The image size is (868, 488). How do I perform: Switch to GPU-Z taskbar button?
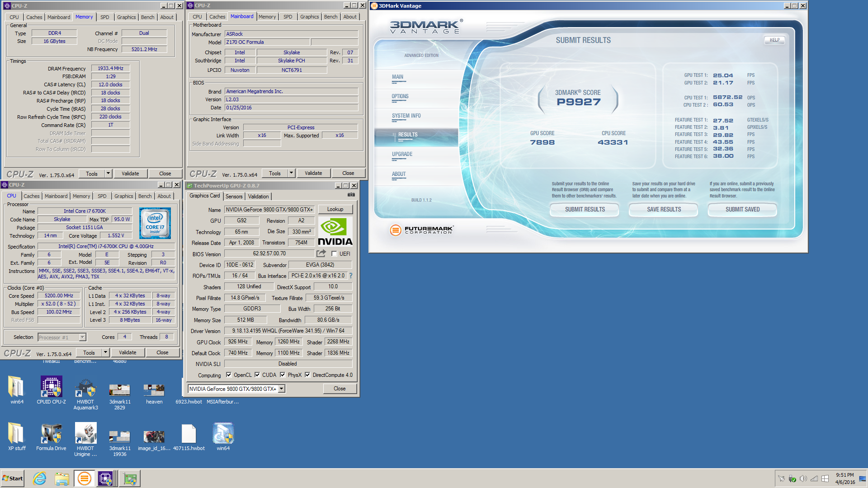tap(130, 479)
